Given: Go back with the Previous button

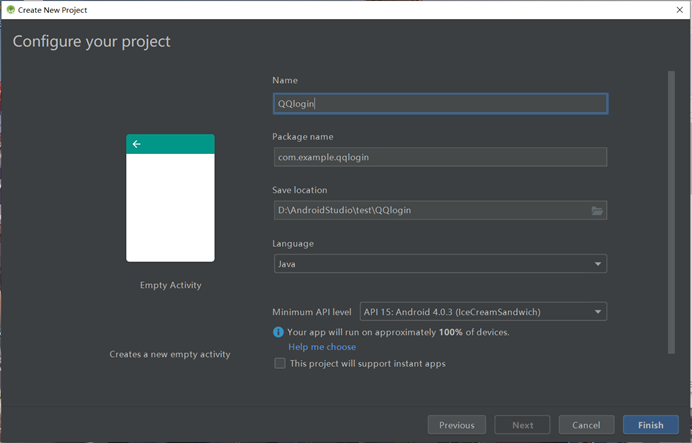Looking at the screenshot, I should coord(457,425).
